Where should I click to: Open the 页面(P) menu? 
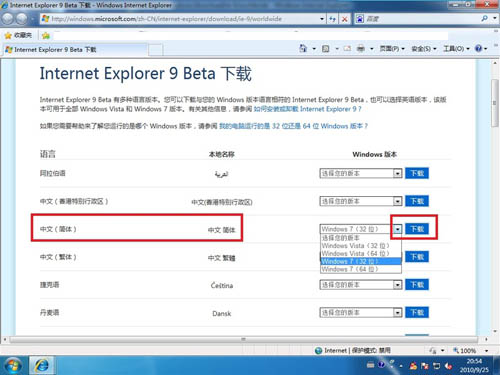click(392, 49)
